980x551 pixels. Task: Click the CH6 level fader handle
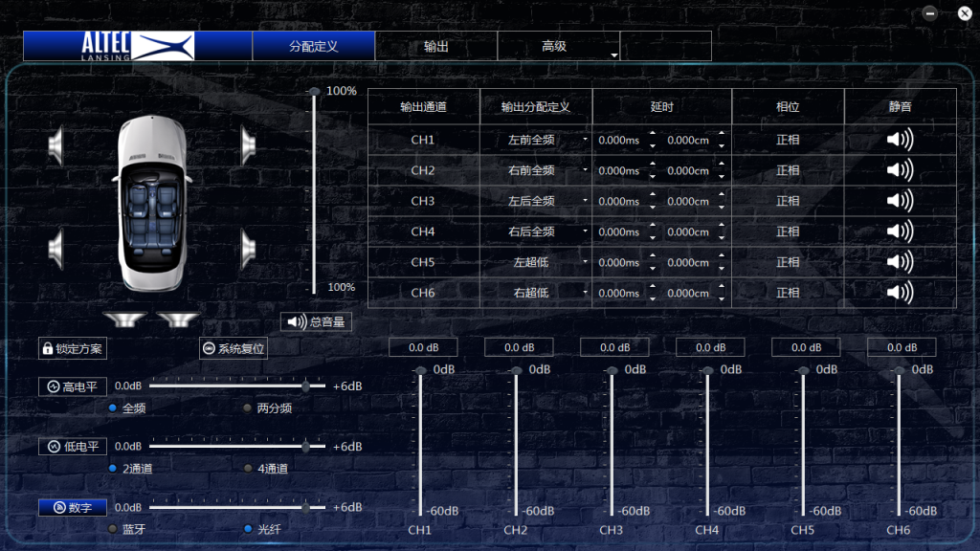click(899, 370)
